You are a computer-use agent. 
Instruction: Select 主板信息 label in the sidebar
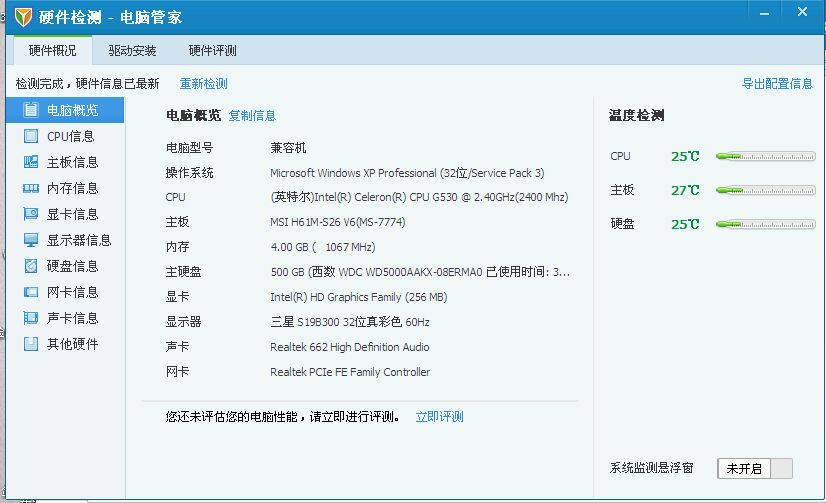coord(73,162)
